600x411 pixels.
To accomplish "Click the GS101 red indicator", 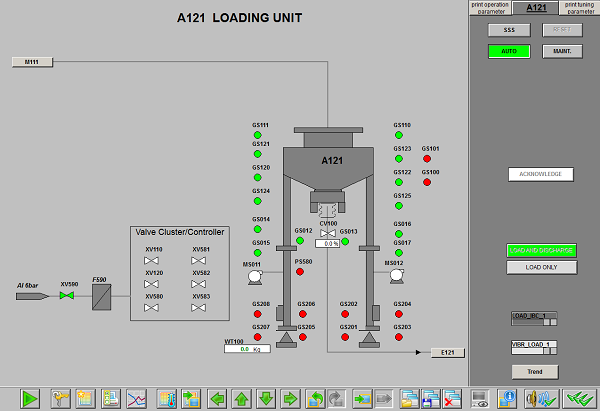I will point(427,159).
